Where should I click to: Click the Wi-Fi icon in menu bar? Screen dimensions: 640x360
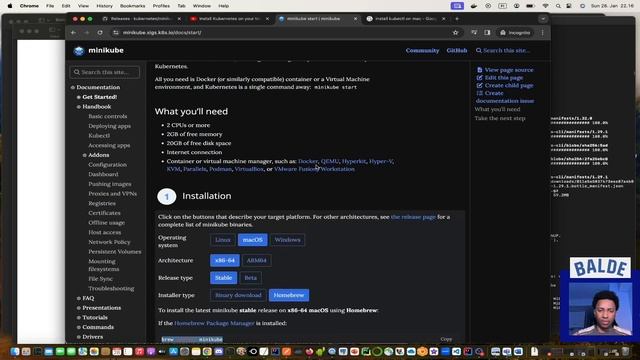coord(546,6)
